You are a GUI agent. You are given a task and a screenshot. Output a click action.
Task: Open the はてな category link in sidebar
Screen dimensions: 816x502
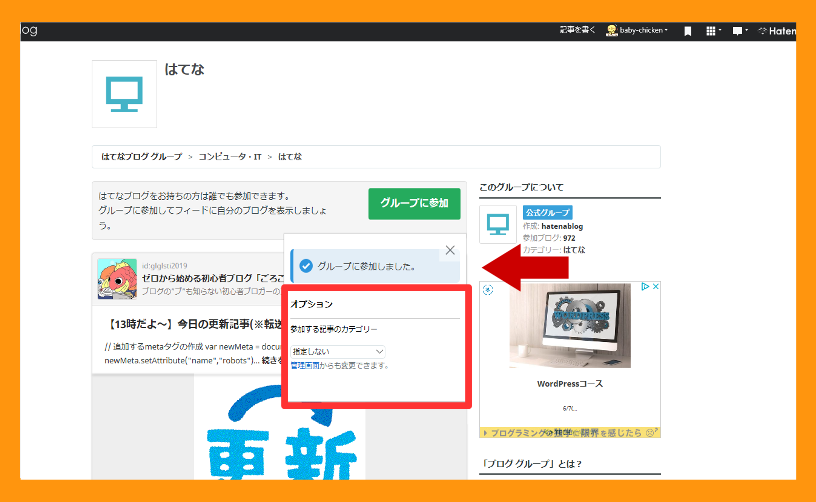(575, 250)
